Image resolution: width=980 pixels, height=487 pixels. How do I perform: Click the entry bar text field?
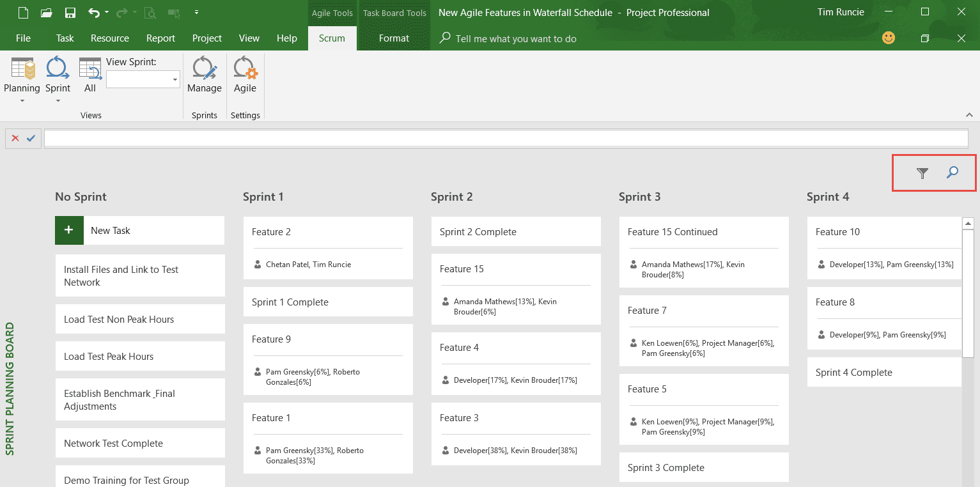506,139
